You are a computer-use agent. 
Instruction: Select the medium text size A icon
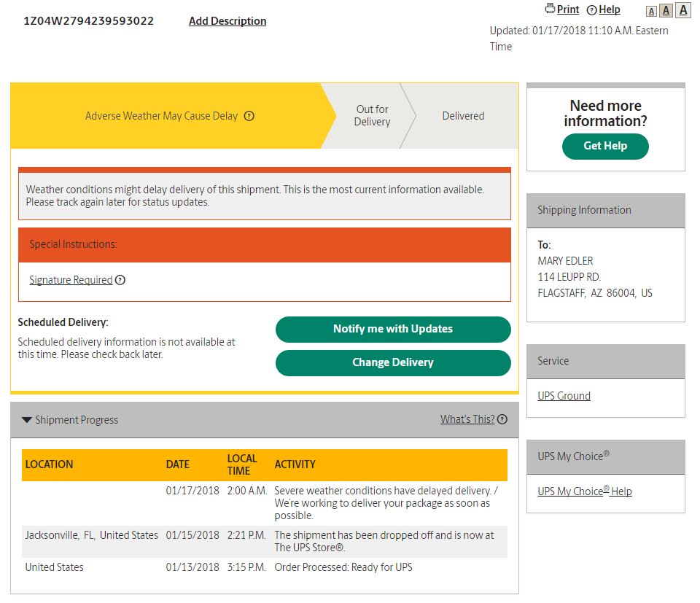point(666,10)
